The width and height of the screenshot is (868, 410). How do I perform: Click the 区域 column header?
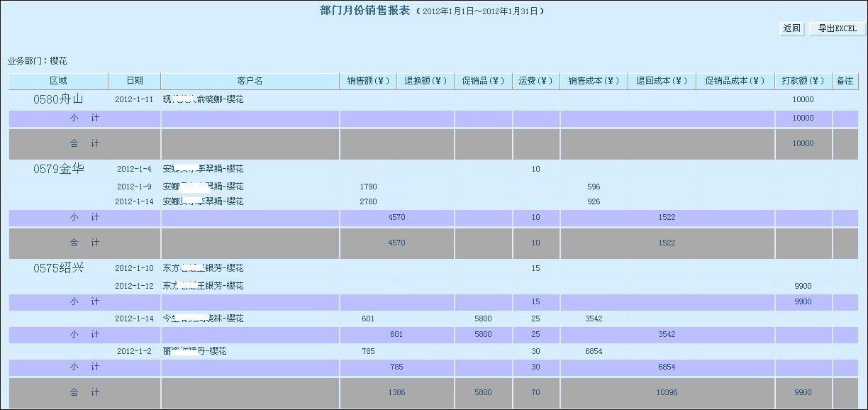[58, 81]
